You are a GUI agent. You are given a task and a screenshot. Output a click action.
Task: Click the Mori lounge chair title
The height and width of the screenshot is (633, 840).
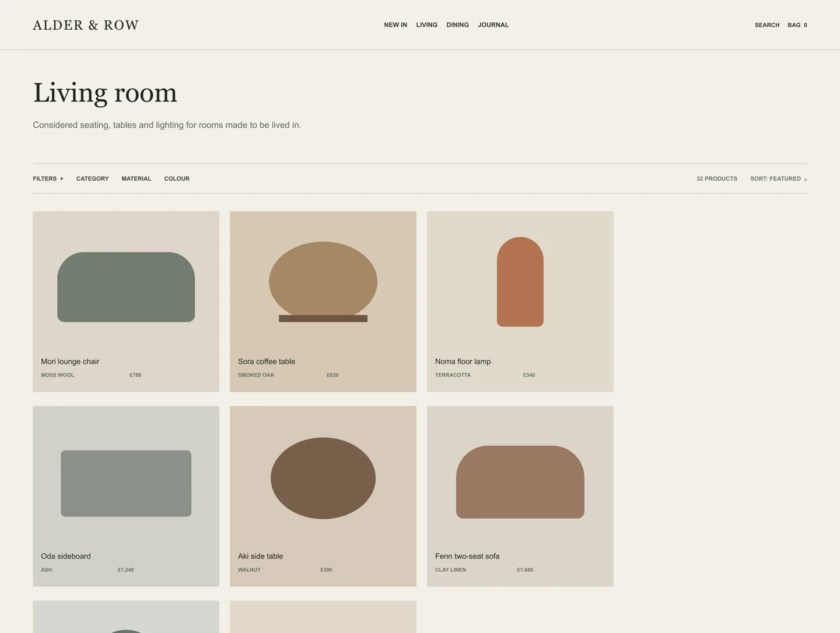pos(70,362)
